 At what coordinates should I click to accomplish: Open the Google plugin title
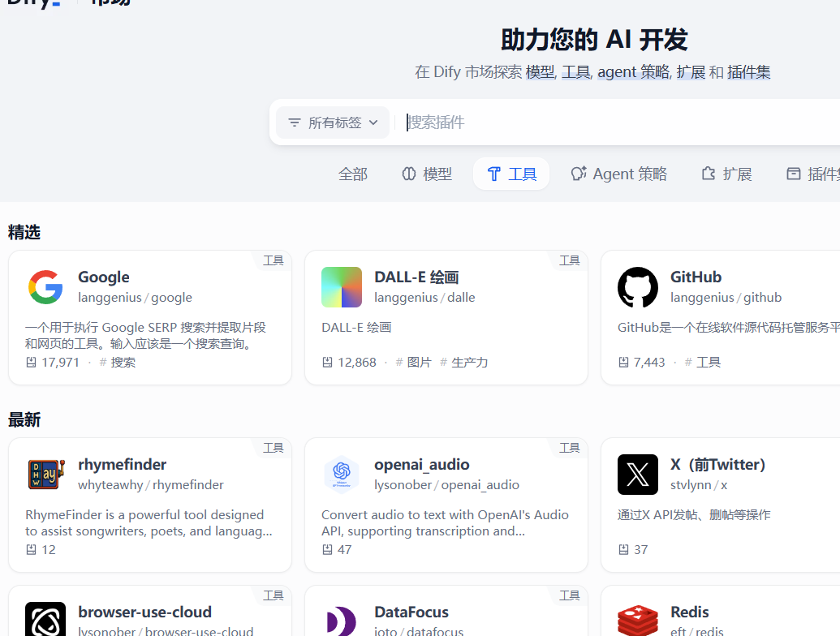click(x=104, y=277)
